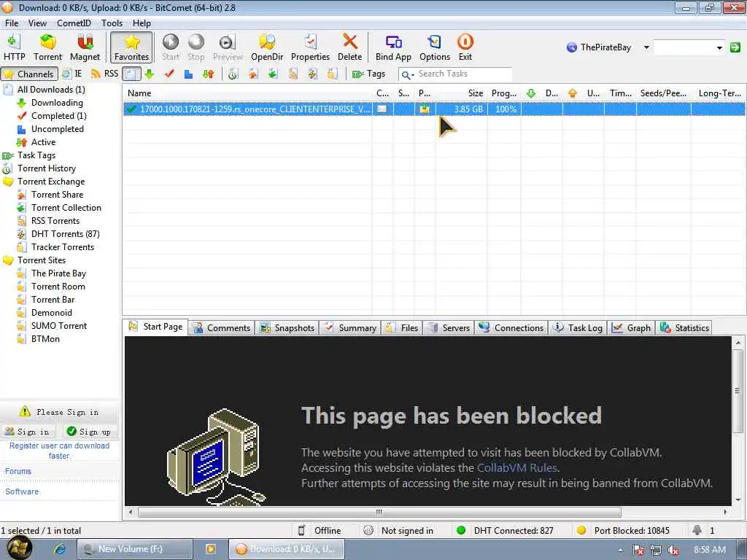Open the Software link
The image size is (747, 560).
click(22, 492)
